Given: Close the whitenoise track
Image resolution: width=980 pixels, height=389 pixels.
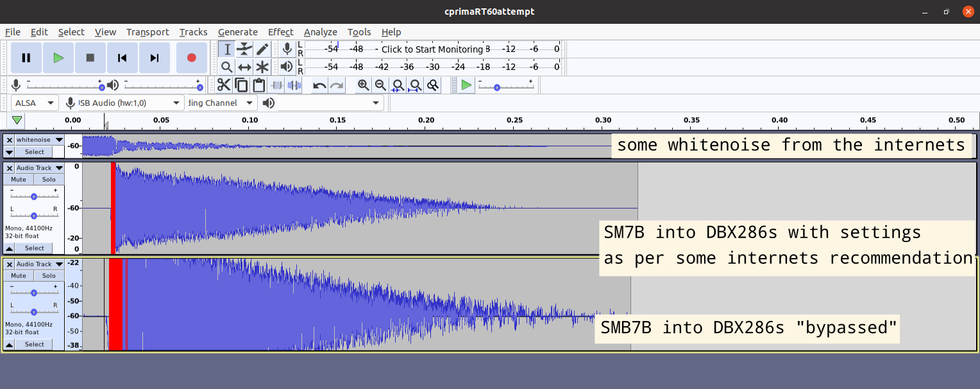Looking at the screenshot, I should click(x=9, y=139).
